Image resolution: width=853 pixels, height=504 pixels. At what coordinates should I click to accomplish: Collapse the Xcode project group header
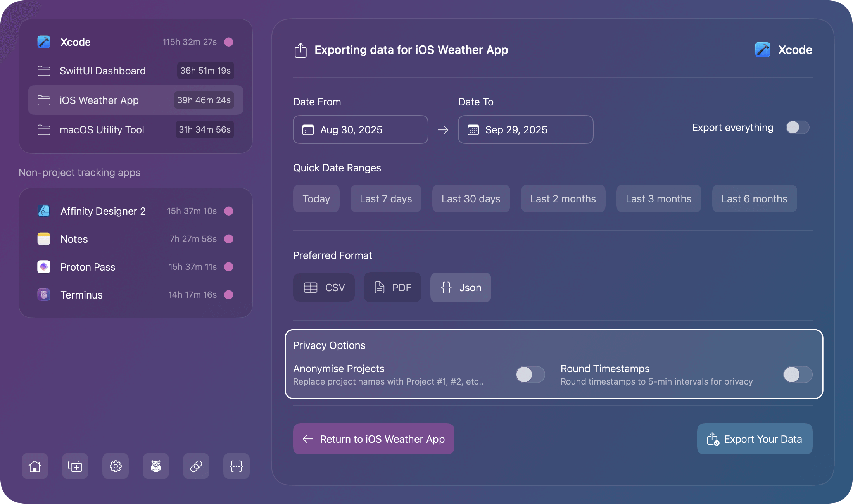pos(76,42)
